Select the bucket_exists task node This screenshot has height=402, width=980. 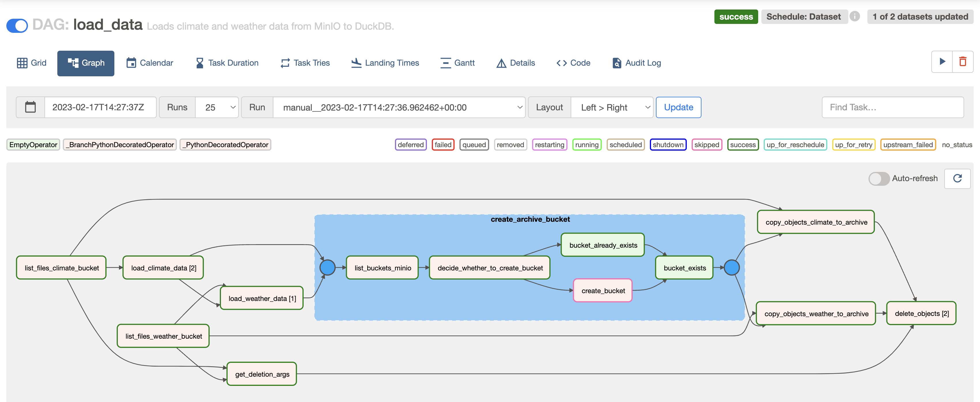pyautogui.click(x=684, y=268)
